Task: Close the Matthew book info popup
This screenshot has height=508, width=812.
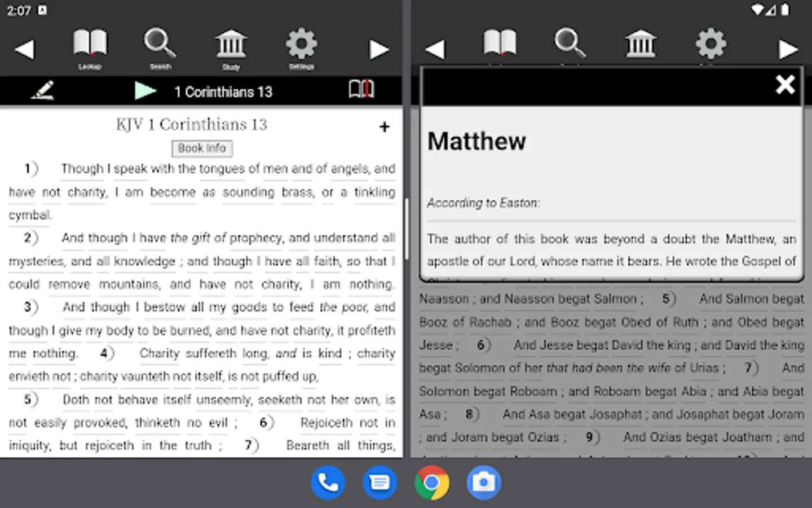Action: coord(785,85)
